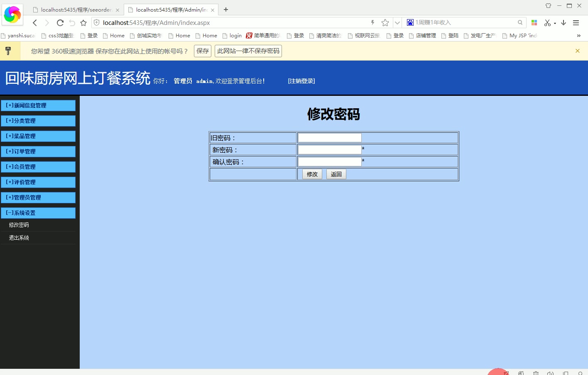Expand the 管理员管理 menu
The height and width of the screenshot is (375, 588).
click(38, 197)
